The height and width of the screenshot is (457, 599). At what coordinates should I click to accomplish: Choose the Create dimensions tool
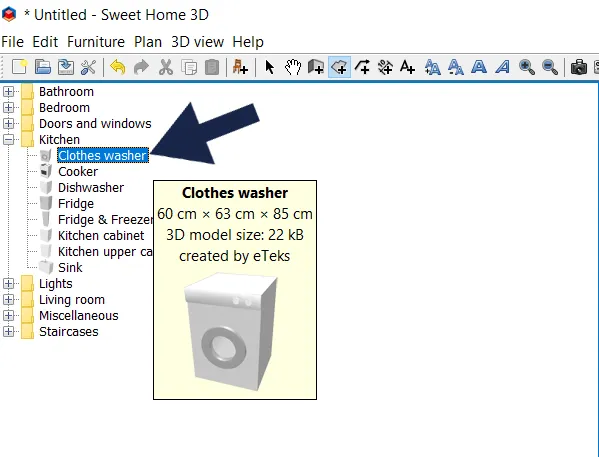coord(385,67)
